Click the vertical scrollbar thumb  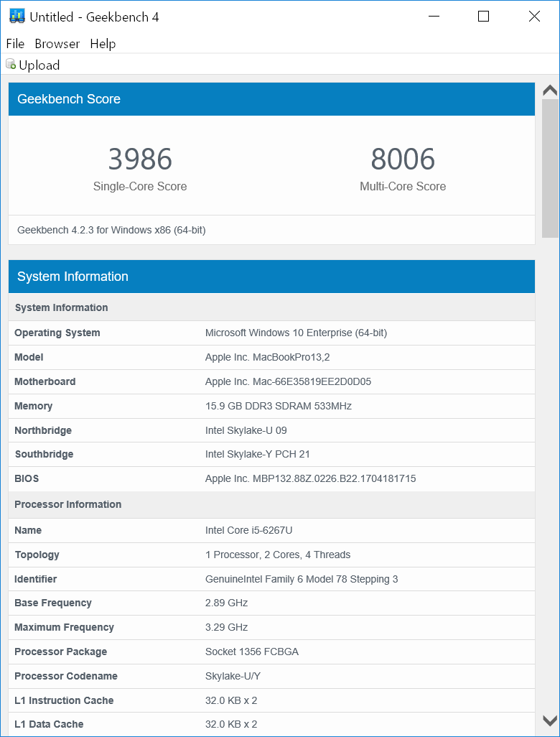(x=550, y=168)
